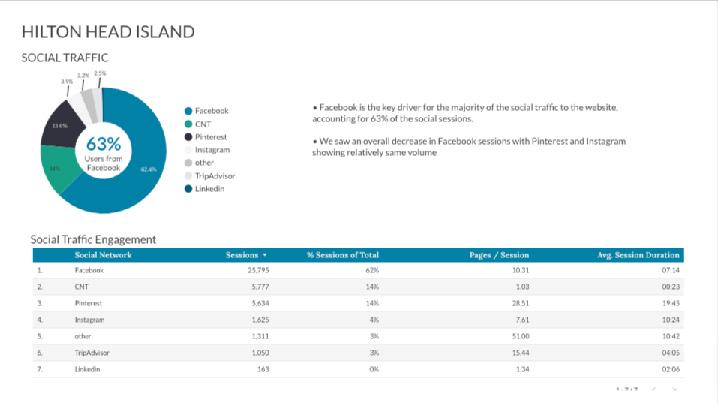
Task: Select the Pinterest legend dark dot
Action: (188, 137)
